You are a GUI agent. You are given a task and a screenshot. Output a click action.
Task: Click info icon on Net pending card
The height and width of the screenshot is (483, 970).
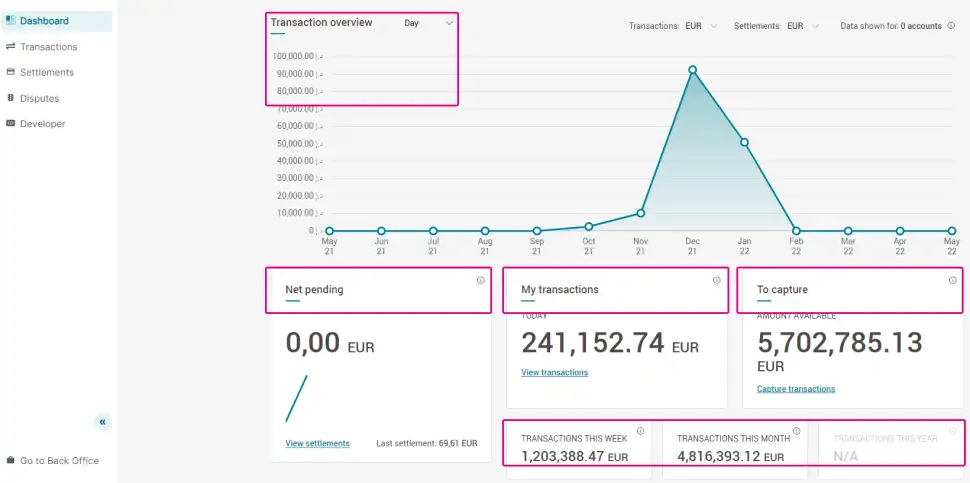[480, 280]
